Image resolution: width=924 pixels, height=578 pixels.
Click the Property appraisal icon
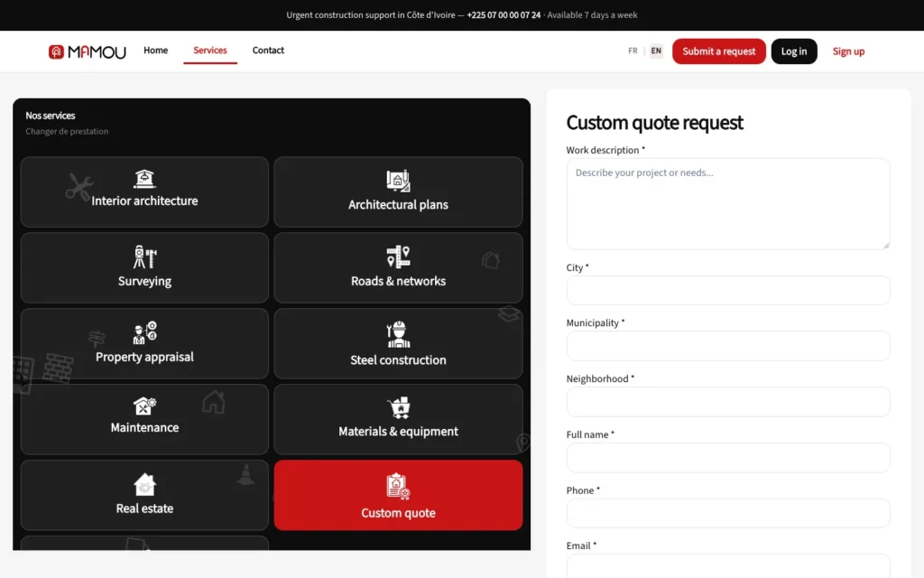[x=144, y=333]
